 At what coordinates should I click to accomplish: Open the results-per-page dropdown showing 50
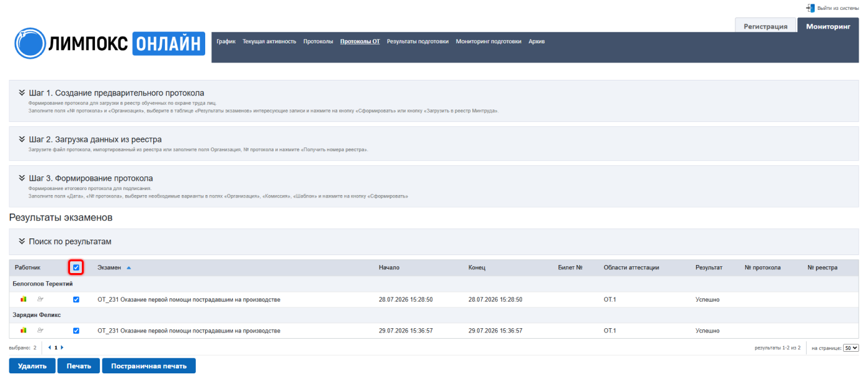[852, 348]
